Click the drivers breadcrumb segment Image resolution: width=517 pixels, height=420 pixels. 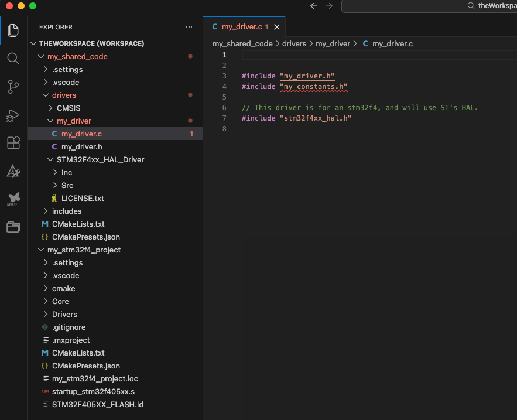(294, 43)
